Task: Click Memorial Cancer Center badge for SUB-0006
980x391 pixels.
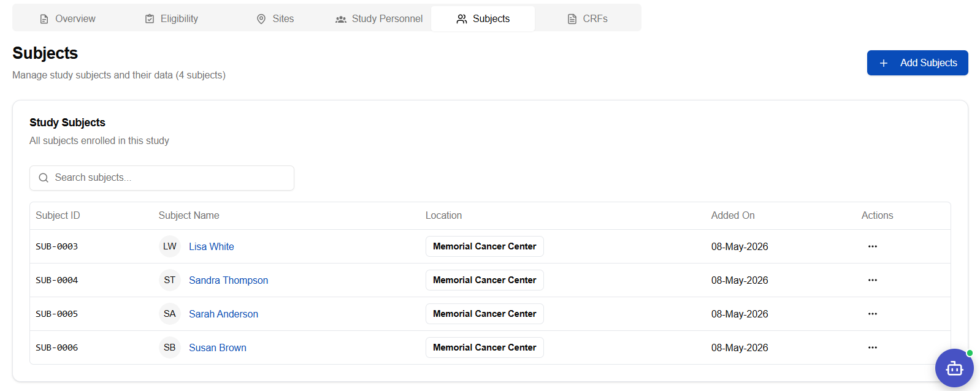Action: click(x=484, y=347)
